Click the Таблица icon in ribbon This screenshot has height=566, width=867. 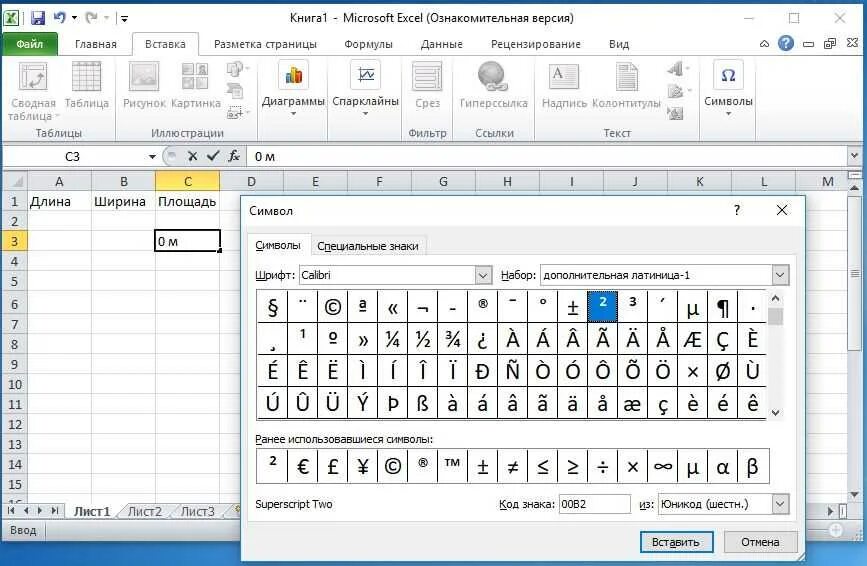tap(86, 85)
